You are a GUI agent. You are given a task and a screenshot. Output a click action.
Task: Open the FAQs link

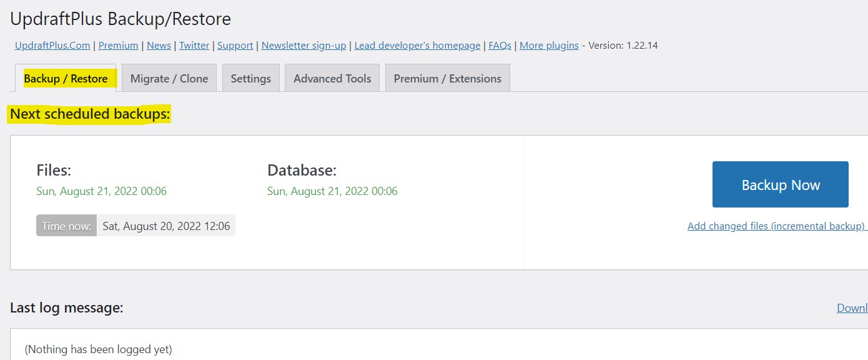point(499,45)
